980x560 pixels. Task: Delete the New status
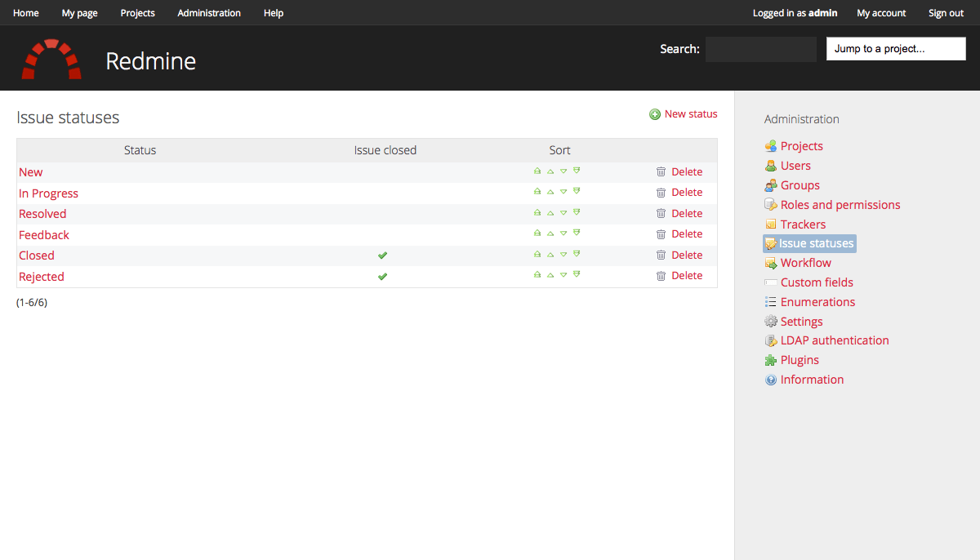(679, 171)
